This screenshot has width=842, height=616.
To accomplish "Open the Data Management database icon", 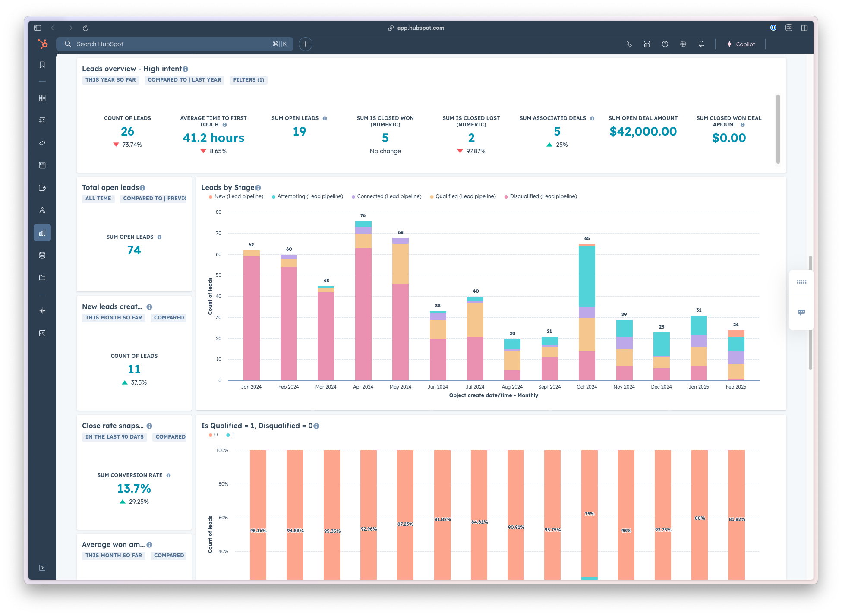I will click(42, 255).
